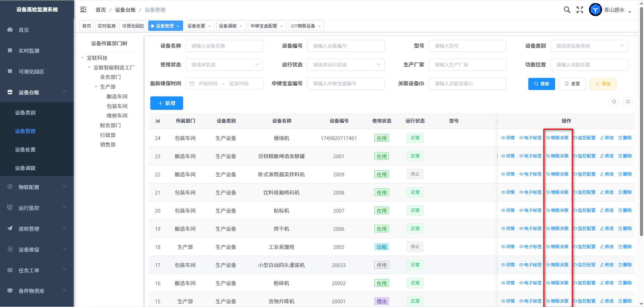Collapse the 宜联智能制造工厂 tree node
644x307 pixels.
[89, 68]
